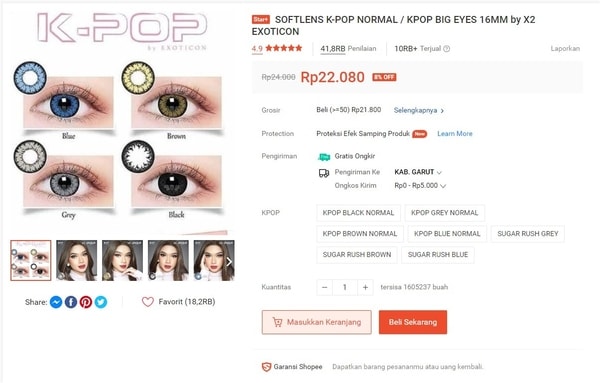Viewport: 600px width, 383px height.
Task: Open Learn More protection link
Action: tap(455, 134)
